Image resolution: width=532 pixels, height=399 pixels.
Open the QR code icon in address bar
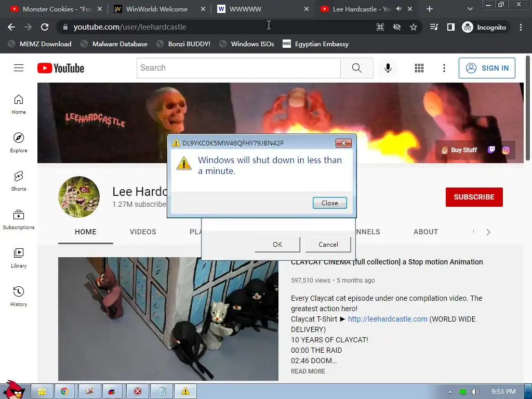coord(380,27)
